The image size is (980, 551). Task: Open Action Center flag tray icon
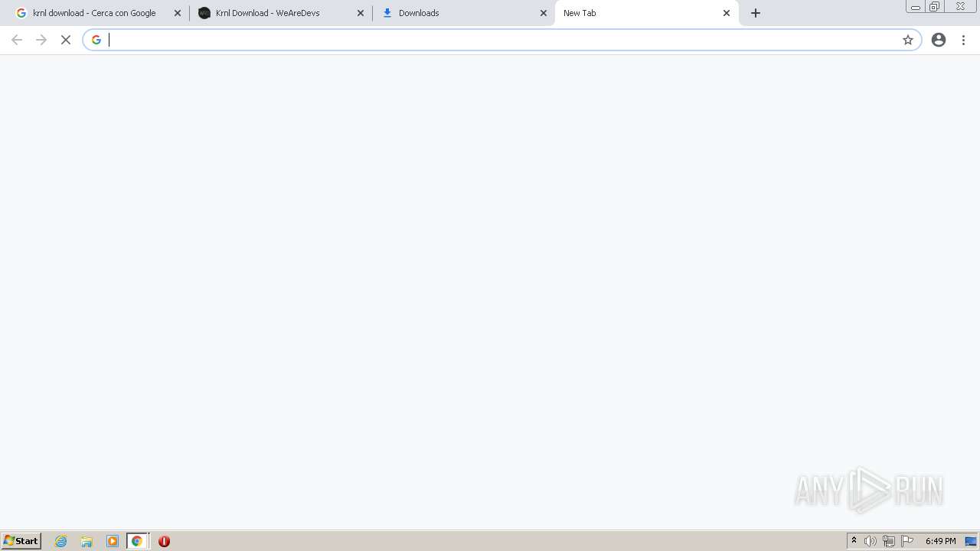click(x=907, y=541)
